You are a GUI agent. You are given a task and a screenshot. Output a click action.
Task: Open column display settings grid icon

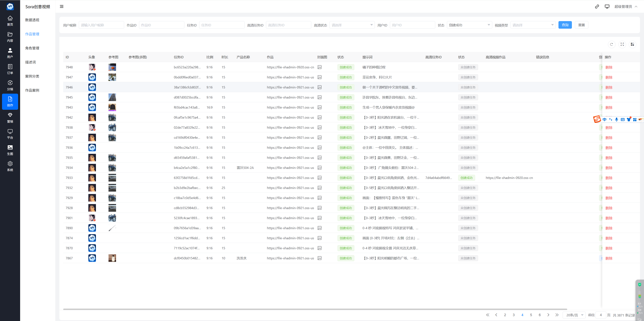pyautogui.click(x=632, y=44)
